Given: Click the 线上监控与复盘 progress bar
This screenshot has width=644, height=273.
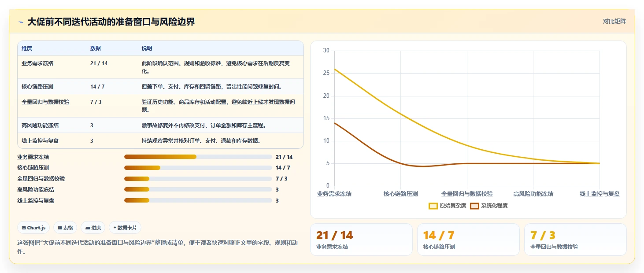Looking at the screenshot, I should pyautogui.click(x=198, y=200).
